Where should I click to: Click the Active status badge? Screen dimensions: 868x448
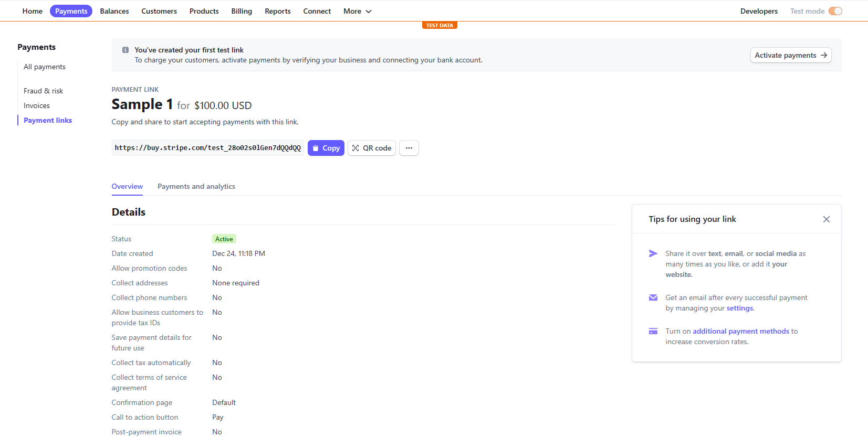coord(224,239)
